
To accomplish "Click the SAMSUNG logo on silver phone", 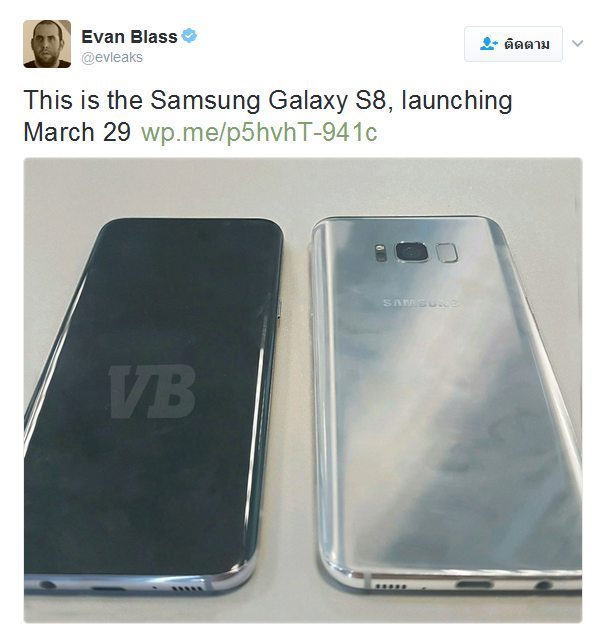I will [421, 303].
